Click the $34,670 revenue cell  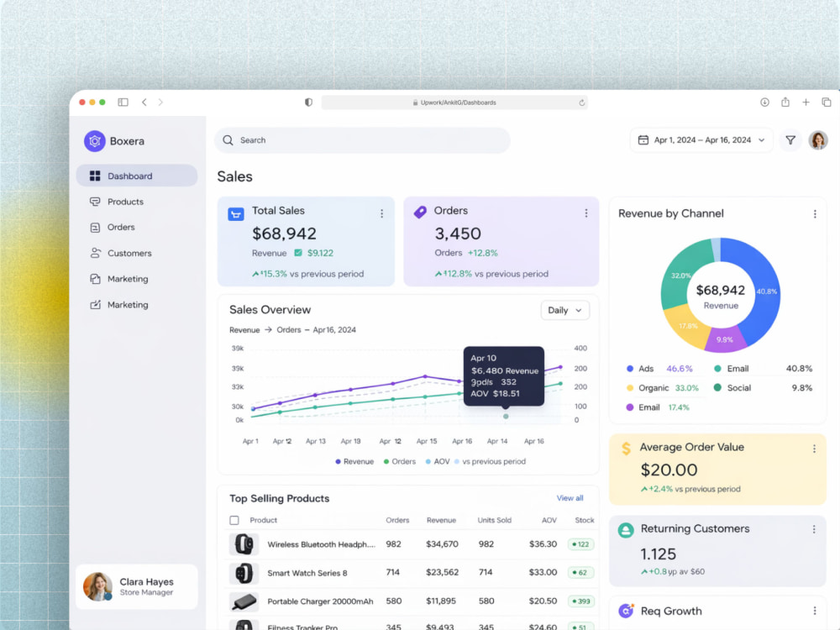(442, 544)
